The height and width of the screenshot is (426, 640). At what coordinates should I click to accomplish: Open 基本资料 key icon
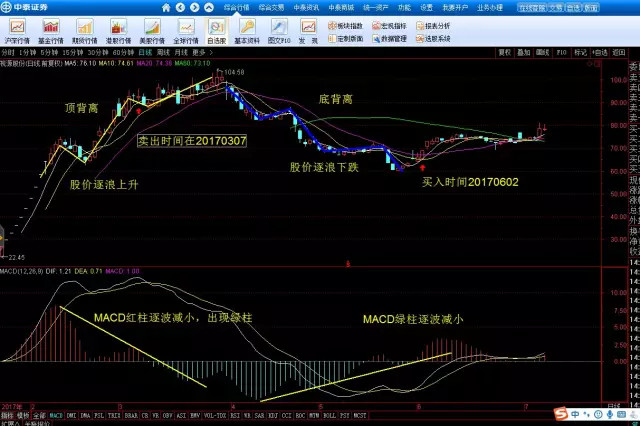(x=247, y=31)
